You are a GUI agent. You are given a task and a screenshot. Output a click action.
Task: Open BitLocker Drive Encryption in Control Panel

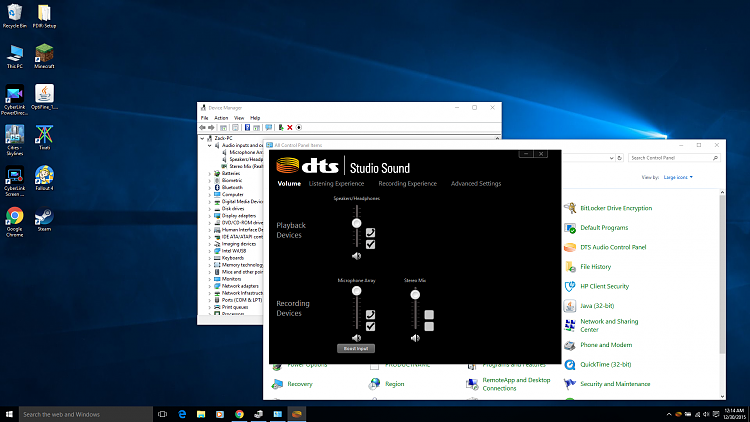(616, 208)
